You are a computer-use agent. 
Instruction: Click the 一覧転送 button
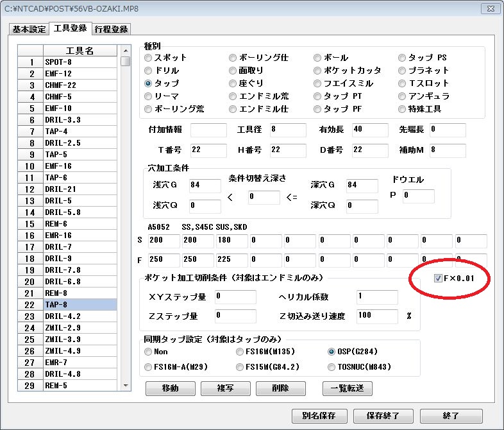coord(348,388)
